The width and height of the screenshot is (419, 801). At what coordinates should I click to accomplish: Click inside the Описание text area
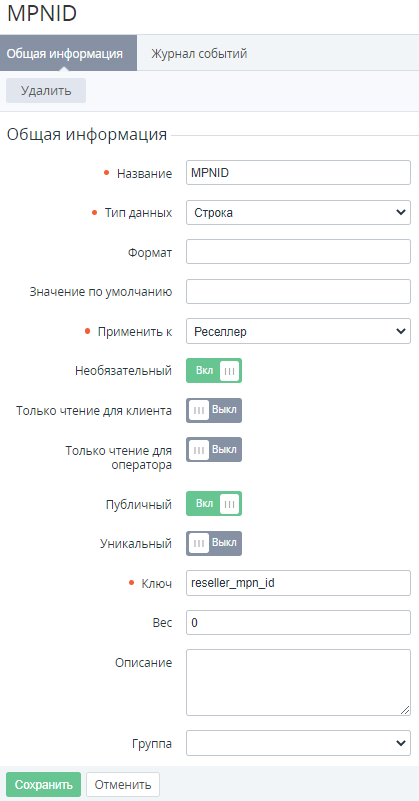pos(298,682)
